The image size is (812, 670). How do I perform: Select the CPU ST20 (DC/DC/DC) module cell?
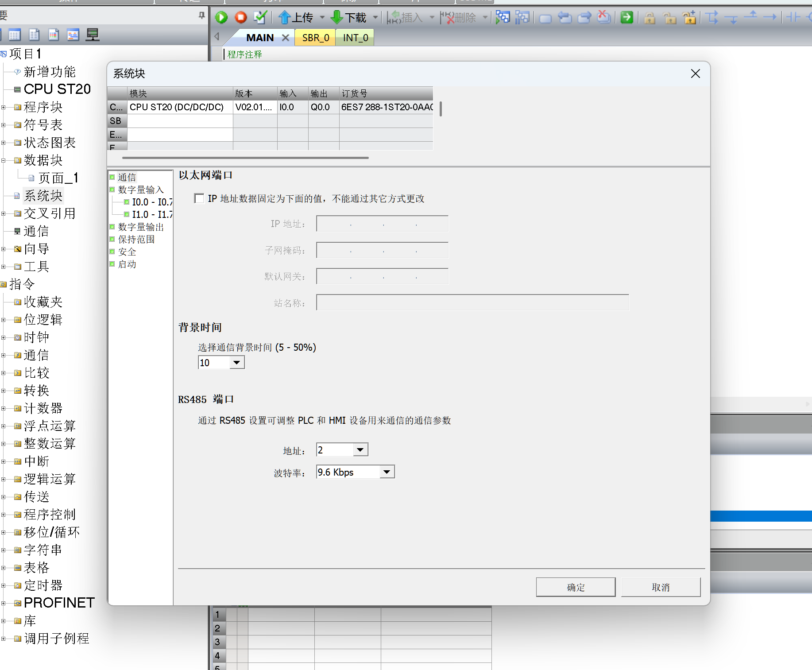coord(180,107)
